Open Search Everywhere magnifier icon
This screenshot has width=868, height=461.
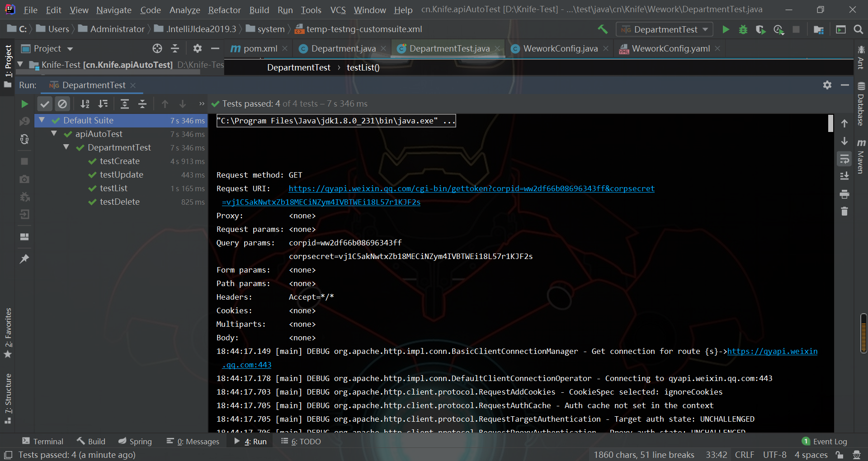[x=858, y=30]
